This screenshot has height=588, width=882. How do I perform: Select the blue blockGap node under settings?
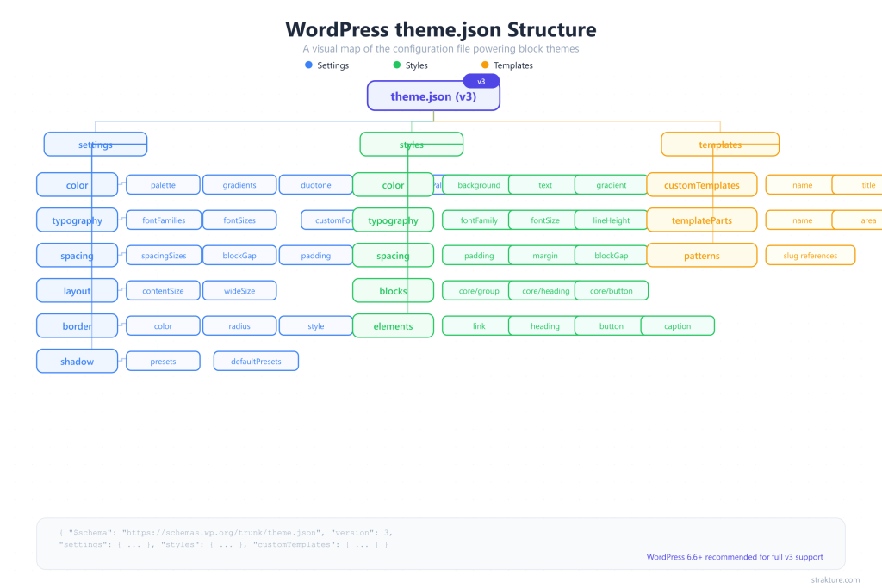[239, 256]
